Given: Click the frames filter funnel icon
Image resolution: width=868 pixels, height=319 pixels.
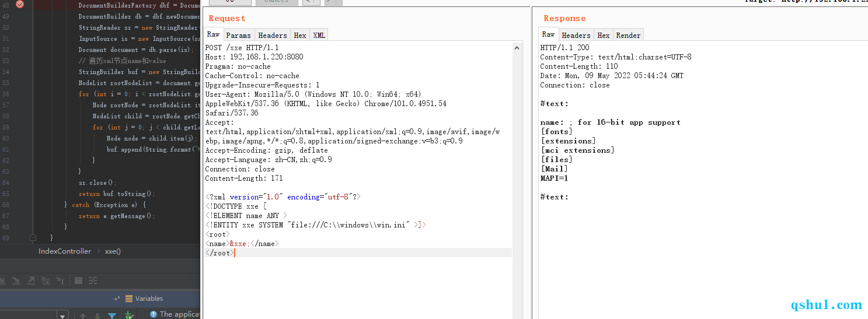Looking at the screenshot, I should click(x=112, y=316).
